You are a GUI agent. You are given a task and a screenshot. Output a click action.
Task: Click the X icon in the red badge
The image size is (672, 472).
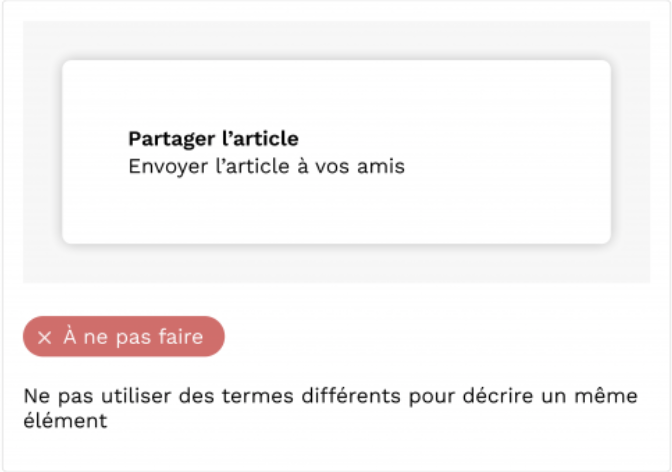click(x=45, y=337)
